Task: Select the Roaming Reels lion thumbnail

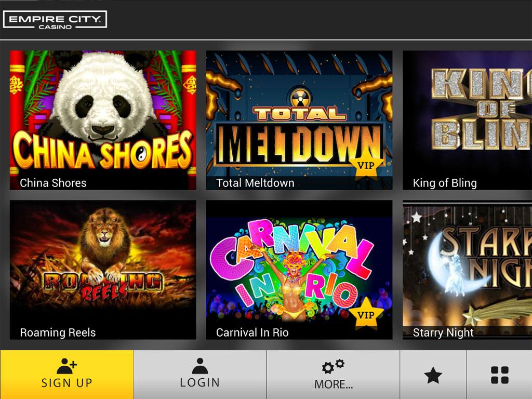Action: point(103,270)
